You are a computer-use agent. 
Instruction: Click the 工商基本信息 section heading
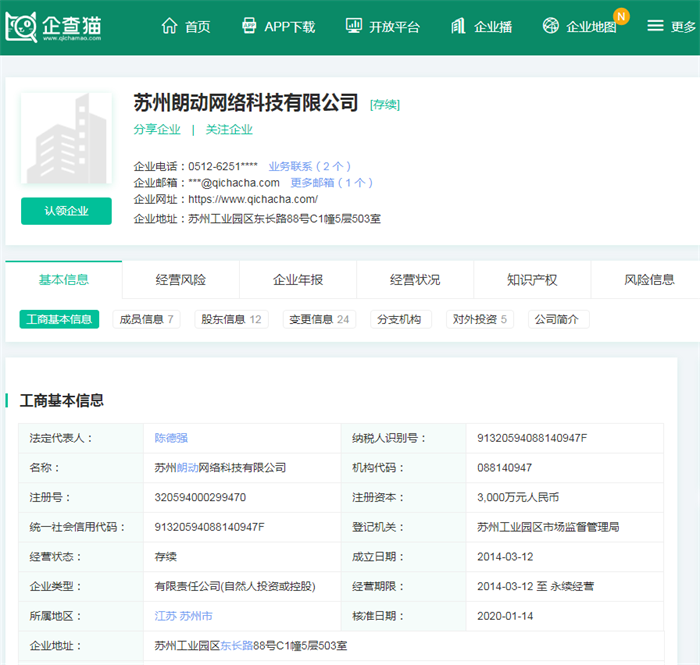click(62, 400)
